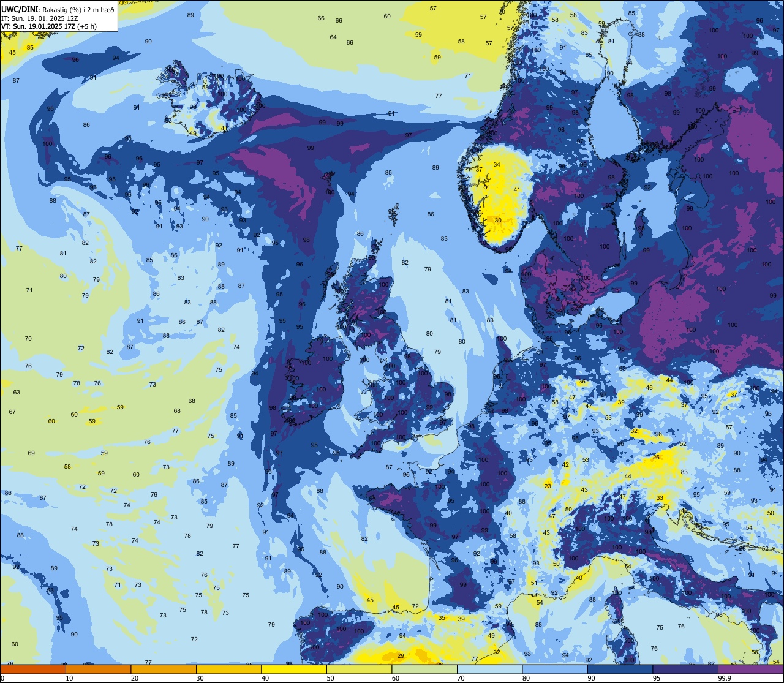This screenshot has height=683, width=784.
Task: Pick the pale green 60–70 legend segment
Action: [424, 669]
